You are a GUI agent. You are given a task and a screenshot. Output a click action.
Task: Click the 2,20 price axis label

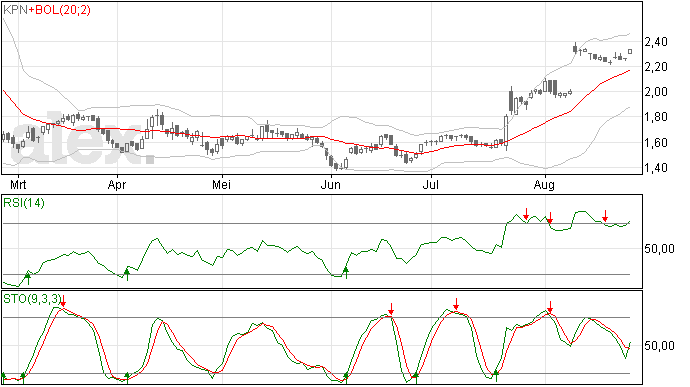[x=656, y=67]
